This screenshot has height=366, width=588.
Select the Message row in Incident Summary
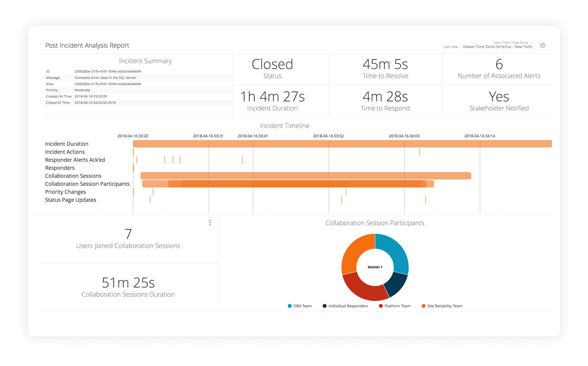(x=139, y=78)
